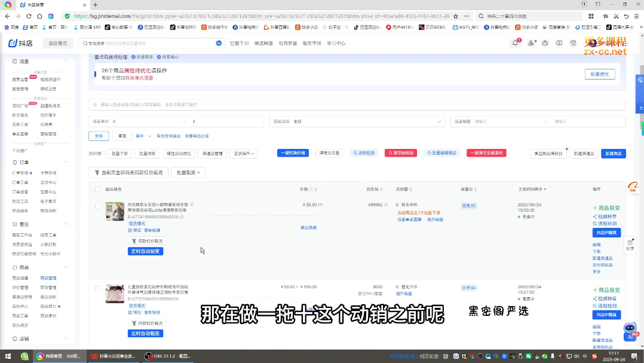Click the user account icon in header
This screenshot has height=363, width=644.
coord(530,43)
